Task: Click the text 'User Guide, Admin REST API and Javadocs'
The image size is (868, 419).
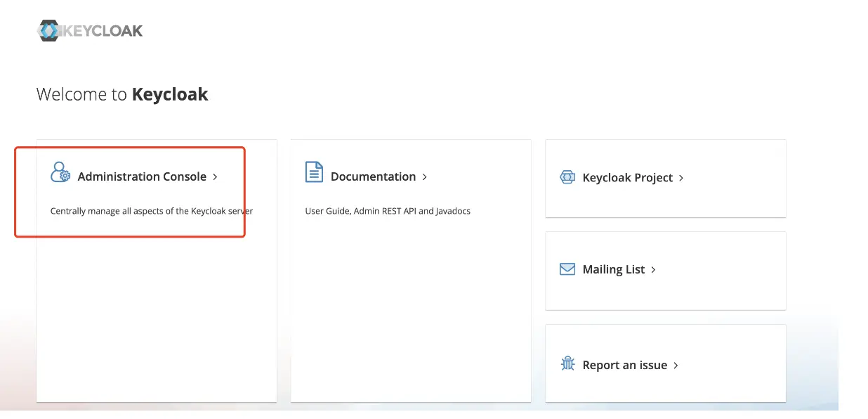Action: pos(388,211)
